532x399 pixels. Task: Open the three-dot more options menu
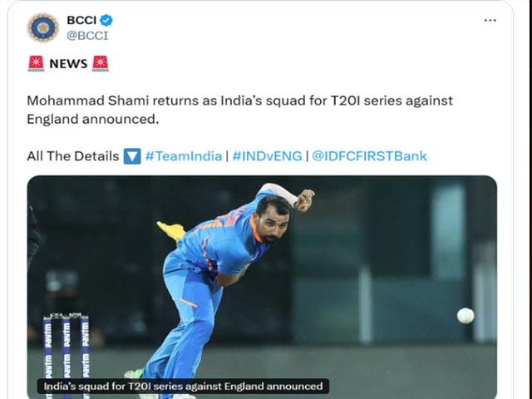[x=490, y=20]
